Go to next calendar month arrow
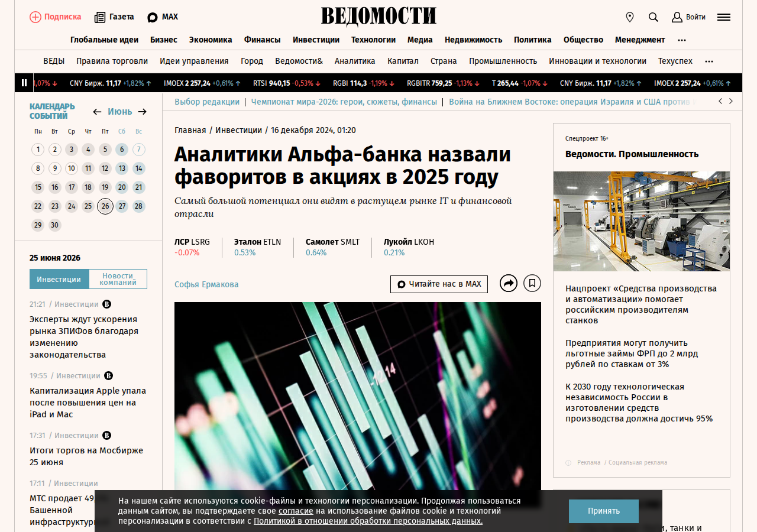Screen dimensions: 757x532 (x=143, y=112)
